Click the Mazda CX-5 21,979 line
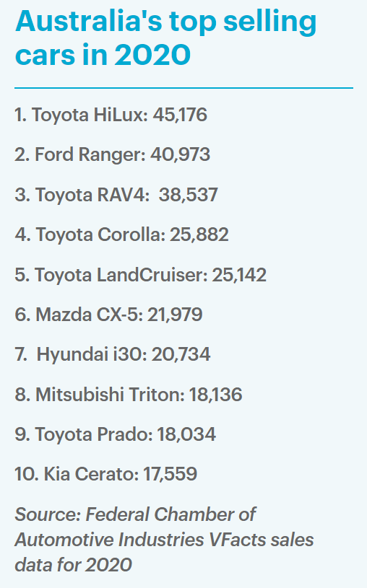 tap(108, 315)
